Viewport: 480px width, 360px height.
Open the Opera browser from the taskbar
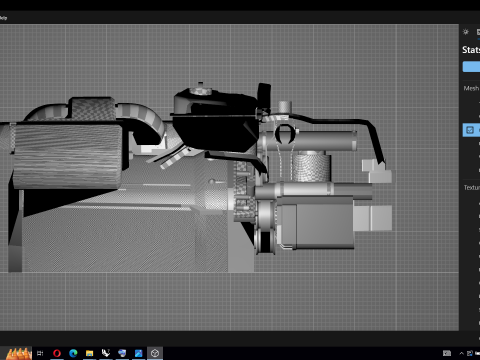click(57, 353)
